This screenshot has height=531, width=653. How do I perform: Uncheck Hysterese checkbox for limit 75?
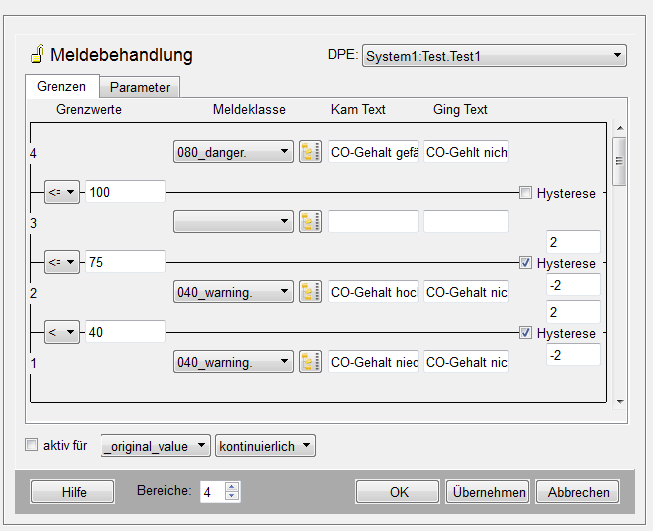525,262
